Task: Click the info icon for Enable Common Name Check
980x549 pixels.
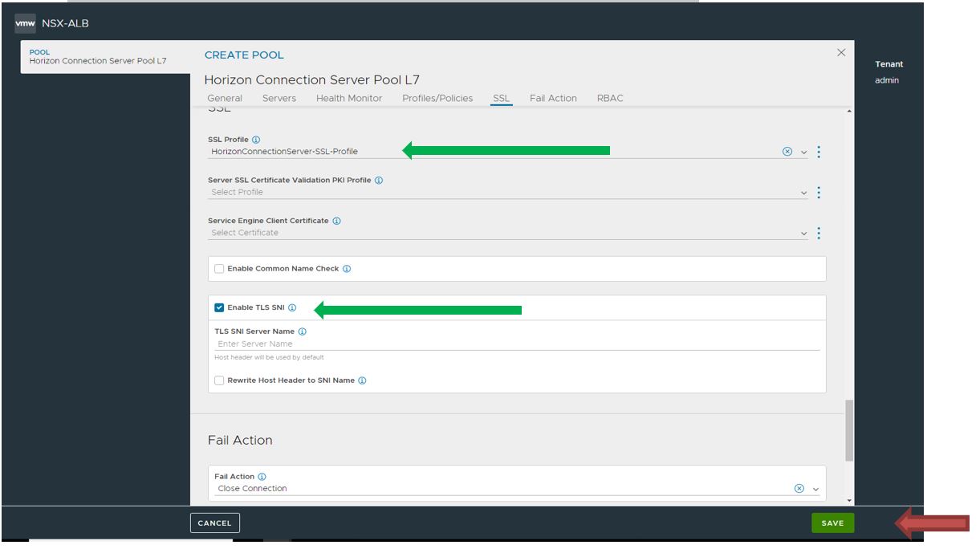Action: [x=347, y=269]
